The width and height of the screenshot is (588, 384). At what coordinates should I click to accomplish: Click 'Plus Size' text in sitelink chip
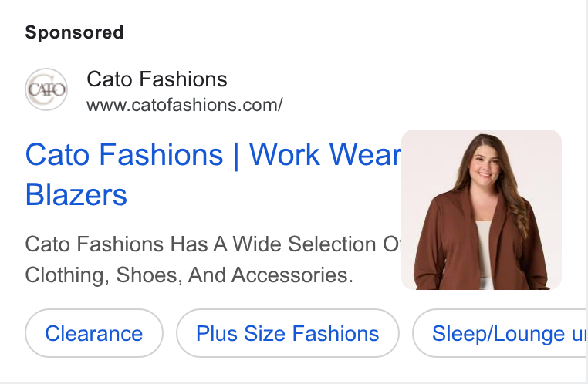241,333
